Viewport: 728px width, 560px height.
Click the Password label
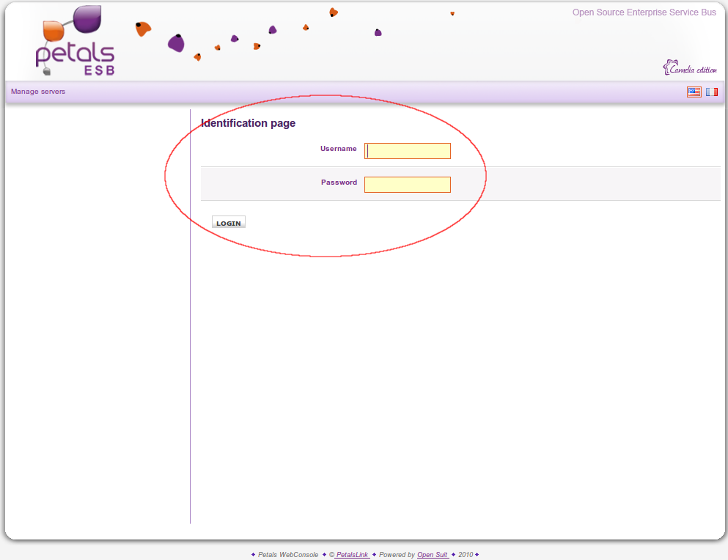(x=339, y=183)
